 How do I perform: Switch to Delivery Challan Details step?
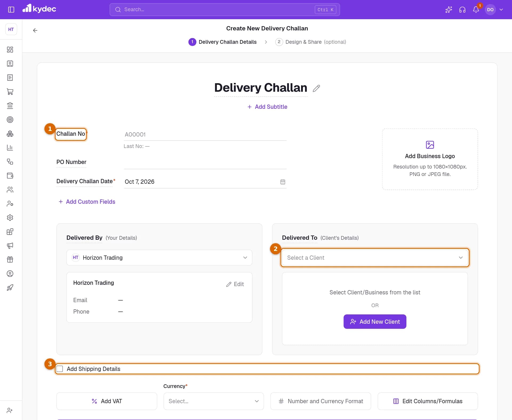(x=222, y=42)
